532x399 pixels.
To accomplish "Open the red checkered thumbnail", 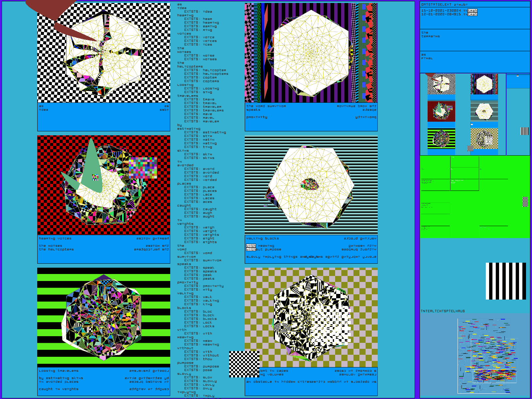I will click(x=441, y=111).
